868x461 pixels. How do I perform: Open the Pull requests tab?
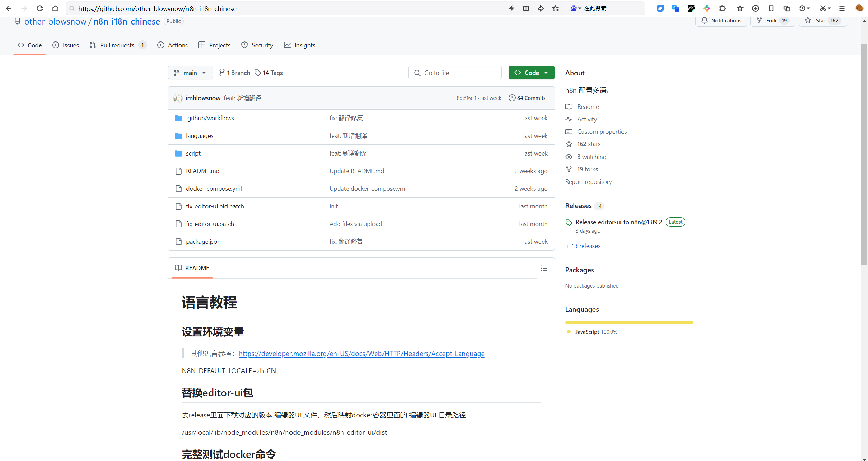[x=118, y=45]
